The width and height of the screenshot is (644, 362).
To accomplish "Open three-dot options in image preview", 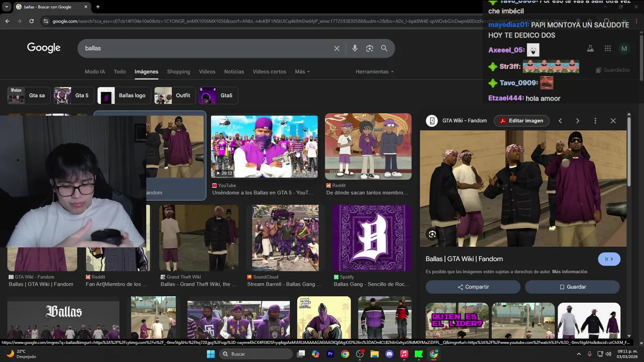I will (x=595, y=121).
